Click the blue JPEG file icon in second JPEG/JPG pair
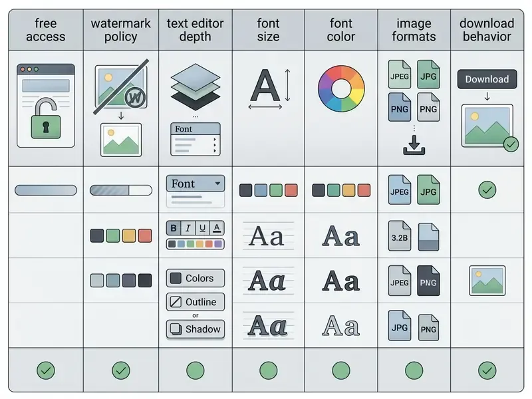This screenshot has width=532, height=399. point(400,190)
